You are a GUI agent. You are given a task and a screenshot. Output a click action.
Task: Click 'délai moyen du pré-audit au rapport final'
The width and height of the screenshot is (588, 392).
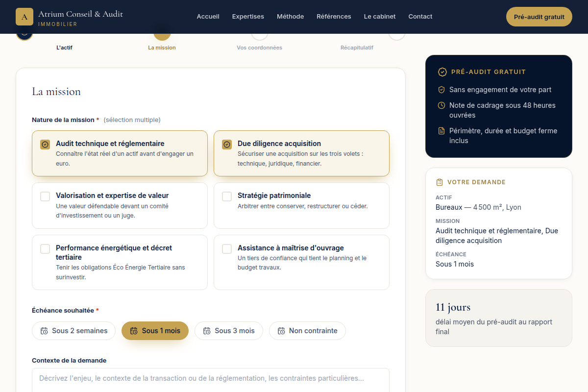(x=494, y=327)
